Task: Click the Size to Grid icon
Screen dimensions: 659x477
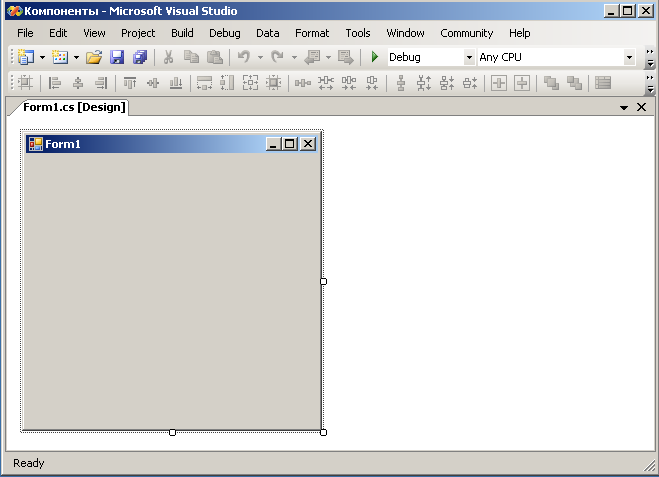Action: [274, 83]
